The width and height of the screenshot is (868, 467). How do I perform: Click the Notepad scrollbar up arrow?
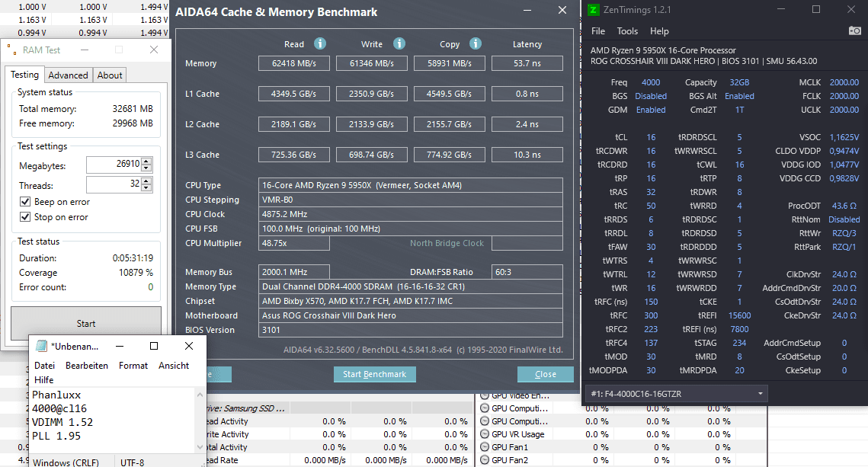point(200,395)
